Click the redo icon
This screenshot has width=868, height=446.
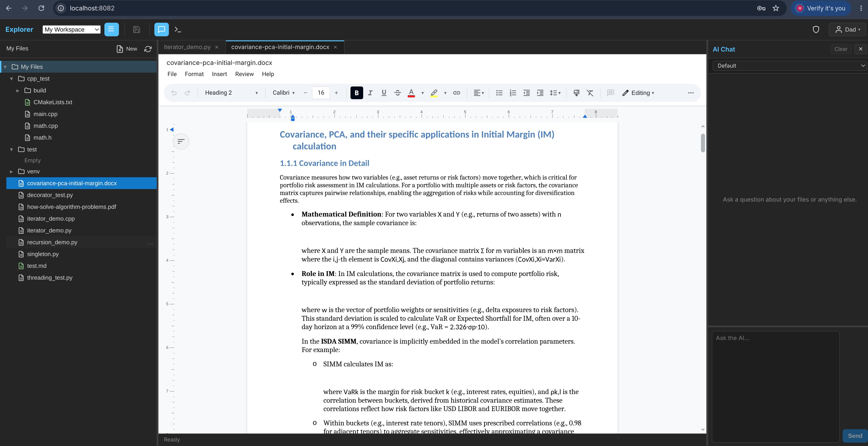click(x=187, y=93)
